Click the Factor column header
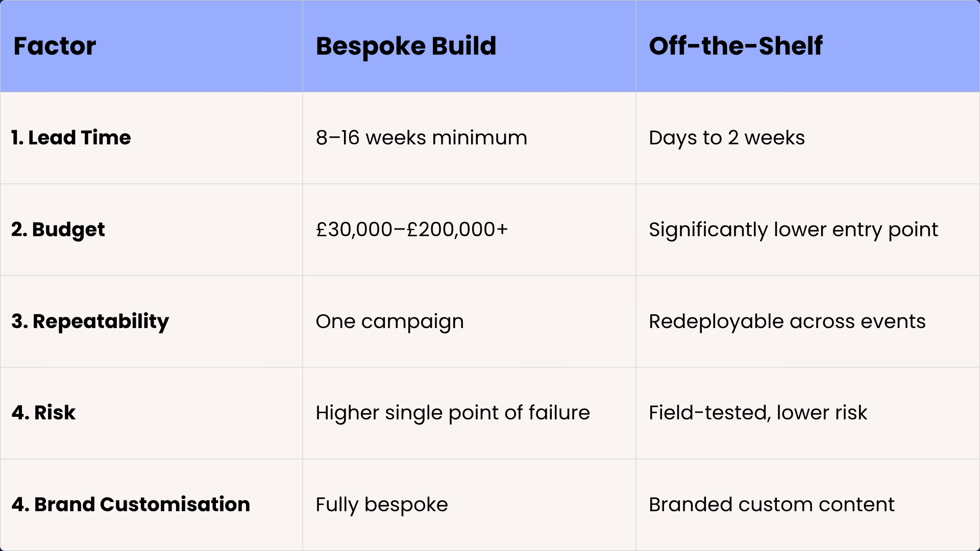This screenshot has height=551, width=980. click(x=55, y=46)
